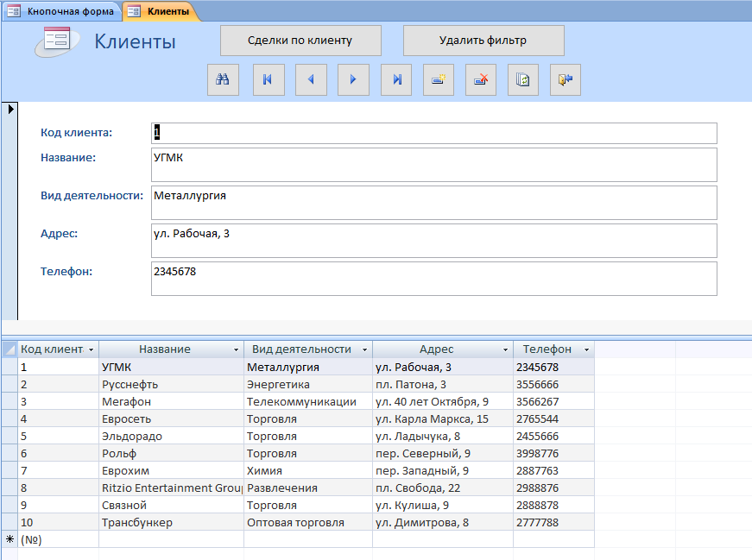Click the Клиенты form logo icon
This screenshot has width=752, height=560.
pyautogui.click(x=57, y=41)
